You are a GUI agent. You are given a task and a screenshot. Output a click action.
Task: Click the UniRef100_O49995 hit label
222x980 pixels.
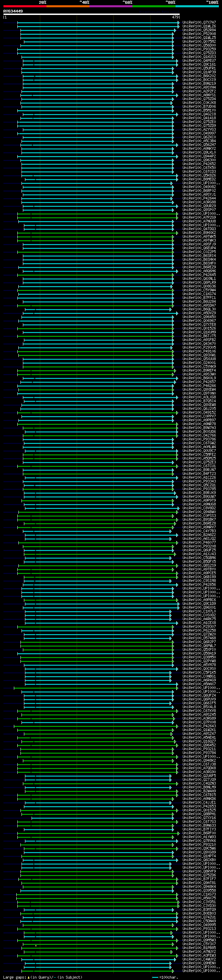tap(199, 925)
